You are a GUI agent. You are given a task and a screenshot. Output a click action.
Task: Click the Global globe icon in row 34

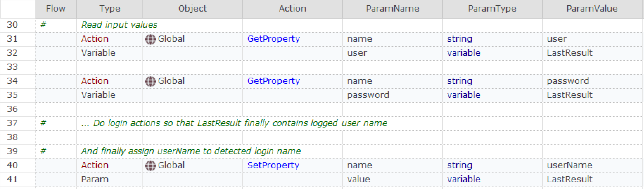tap(150, 81)
